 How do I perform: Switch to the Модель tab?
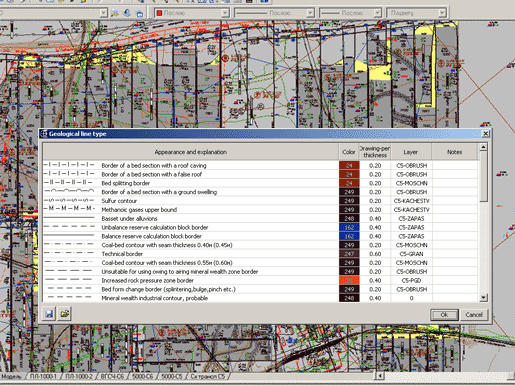click(12, 376)
